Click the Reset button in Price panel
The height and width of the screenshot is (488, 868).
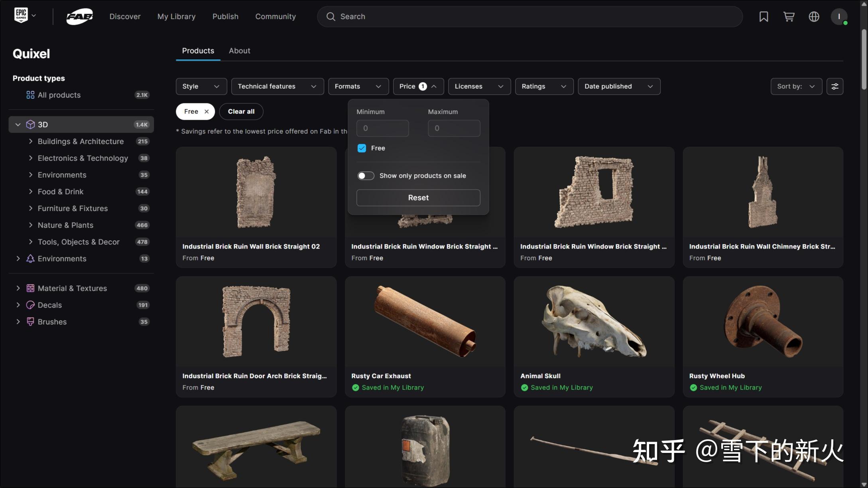(x=418, y=198)
